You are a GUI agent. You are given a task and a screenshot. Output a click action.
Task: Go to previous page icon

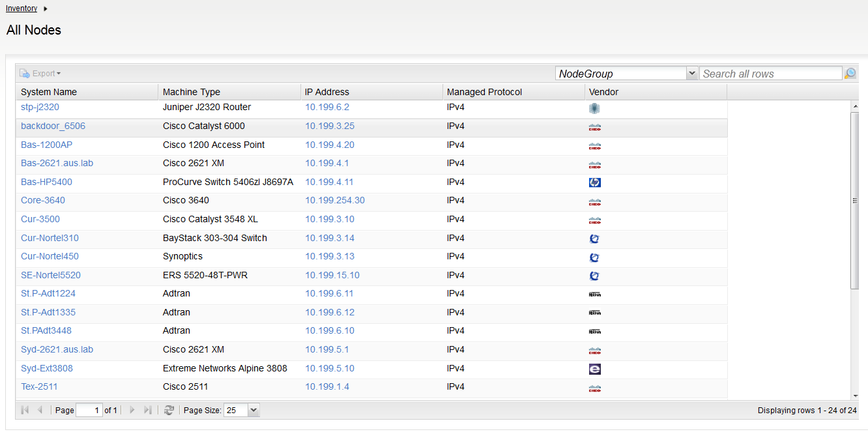point(40,410)
